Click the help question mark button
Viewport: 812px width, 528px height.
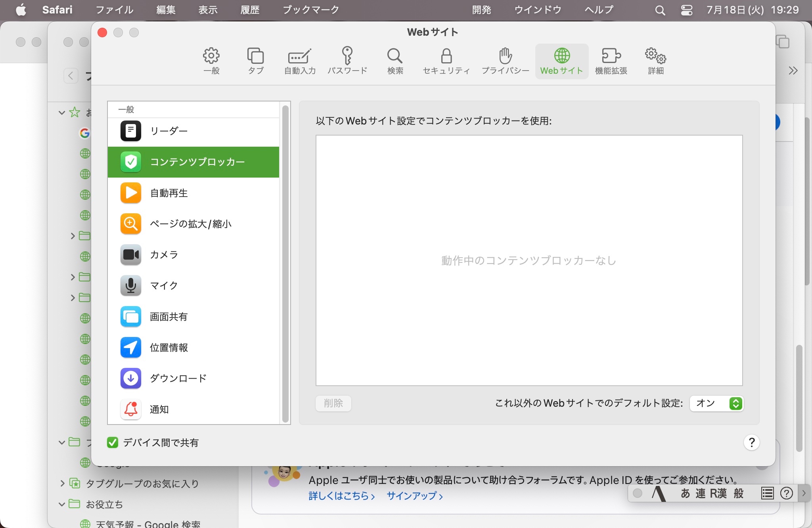(x=751, y=442)
